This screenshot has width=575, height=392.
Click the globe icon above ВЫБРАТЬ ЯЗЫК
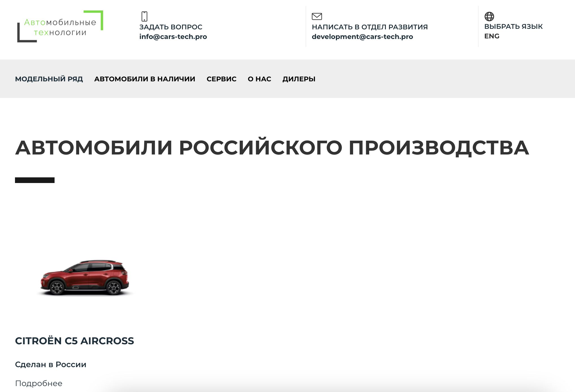coord(489,16)
